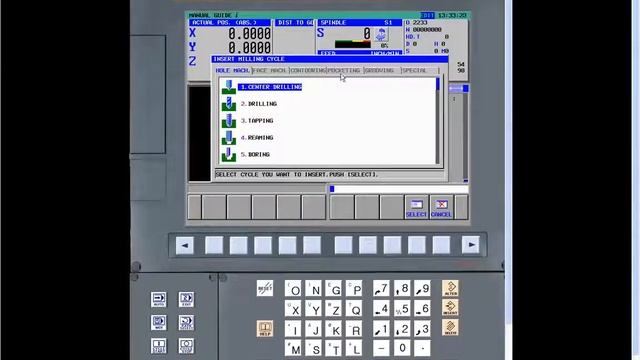Select the Boring cycle icon
640x360 pixels.
click(229, 154)
